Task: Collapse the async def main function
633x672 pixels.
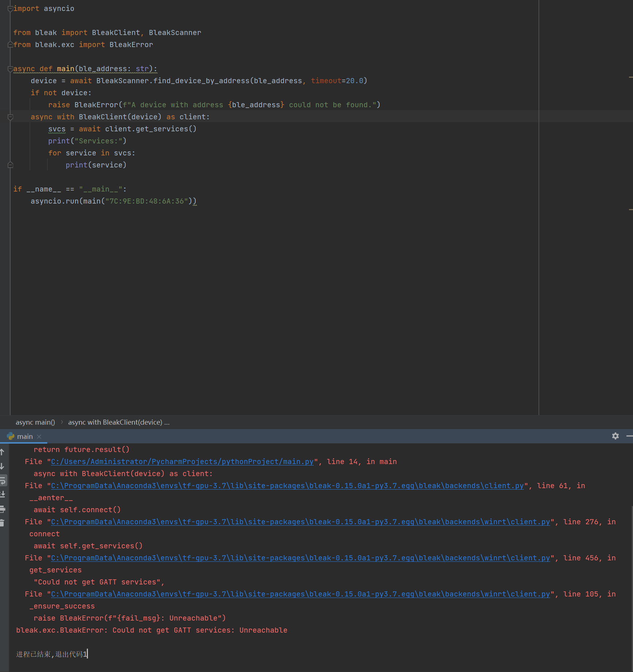Action: (x=10, y=69)
